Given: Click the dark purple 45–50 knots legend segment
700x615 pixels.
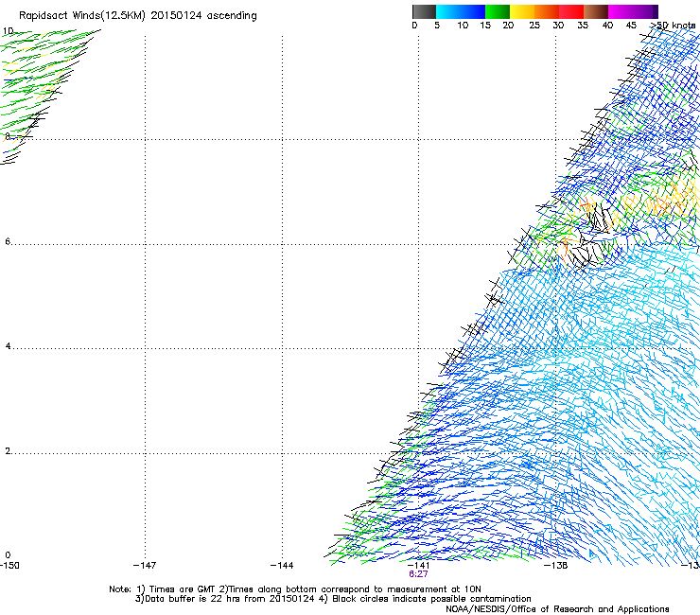Looking at the screenshot, I should pyautogui.click(x=645, y=11).
